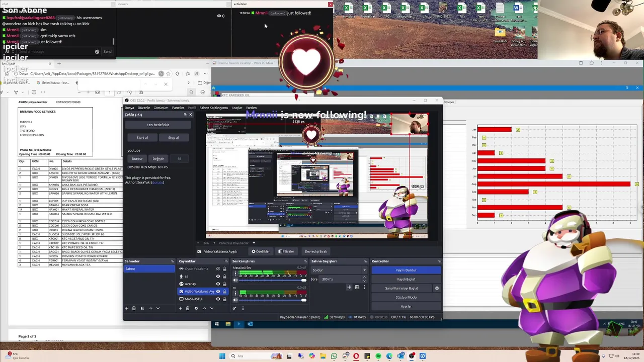Open the Yardım menu in OBS
644x362 pixels.
click(251, 108)
